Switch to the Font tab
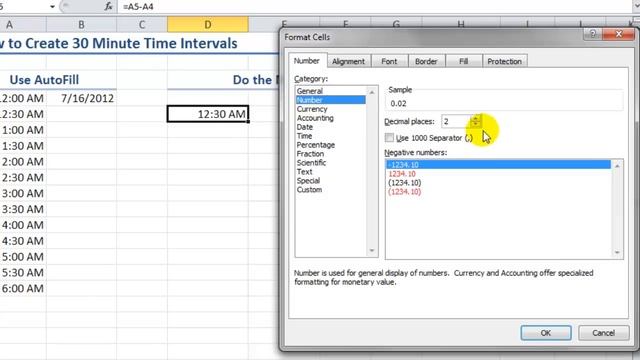The image size is (640, 360). coord(389,61)
